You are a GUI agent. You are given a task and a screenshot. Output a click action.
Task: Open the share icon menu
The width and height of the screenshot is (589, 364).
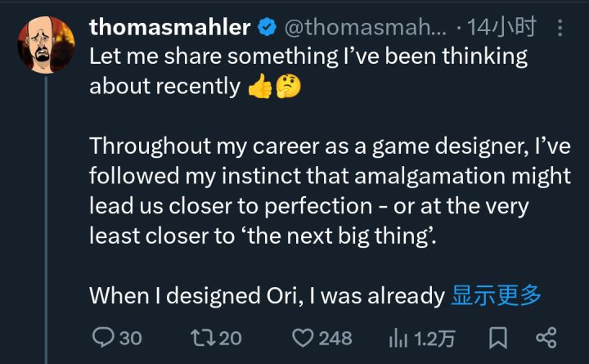tap(545, 337)
